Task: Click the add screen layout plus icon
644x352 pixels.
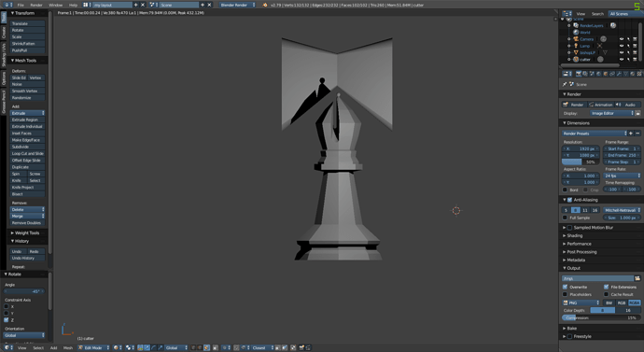Action: coord(136,5)
